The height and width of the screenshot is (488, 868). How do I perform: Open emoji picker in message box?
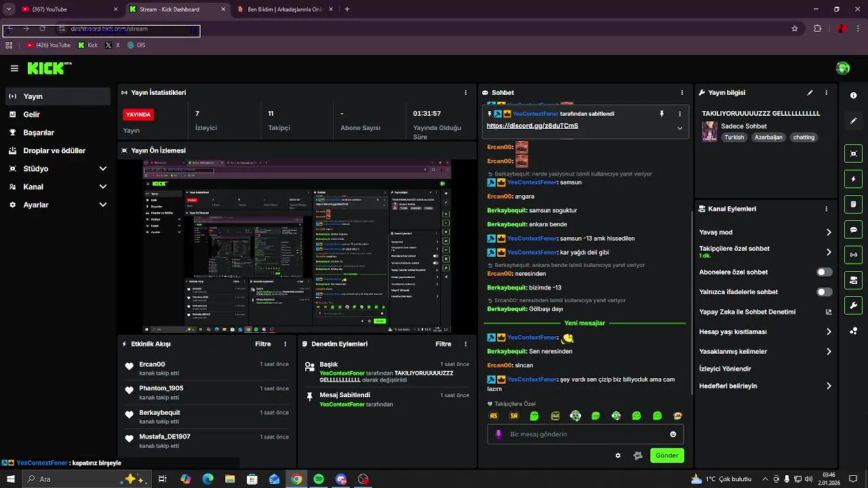(673, 434)
